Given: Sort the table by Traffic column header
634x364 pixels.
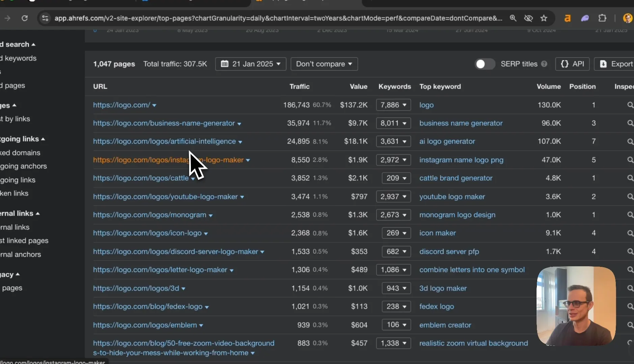Looking at the screenshot, I should [x=299, y=87].
